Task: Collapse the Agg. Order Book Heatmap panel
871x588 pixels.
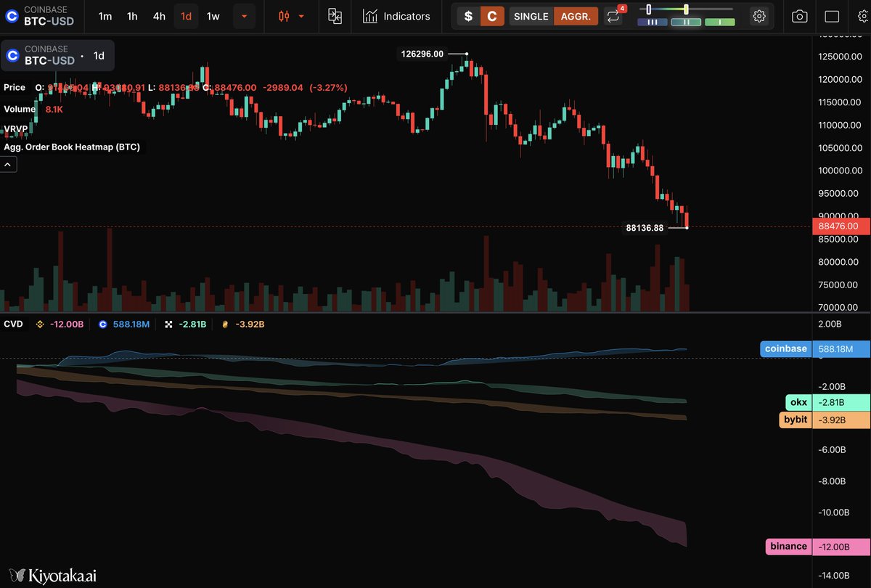Action: click(8, 164)
